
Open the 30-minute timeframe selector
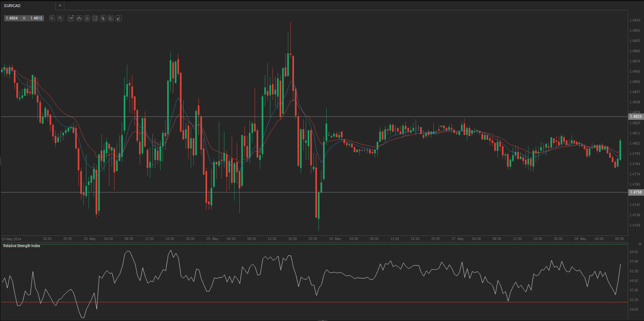pos(71,18)
